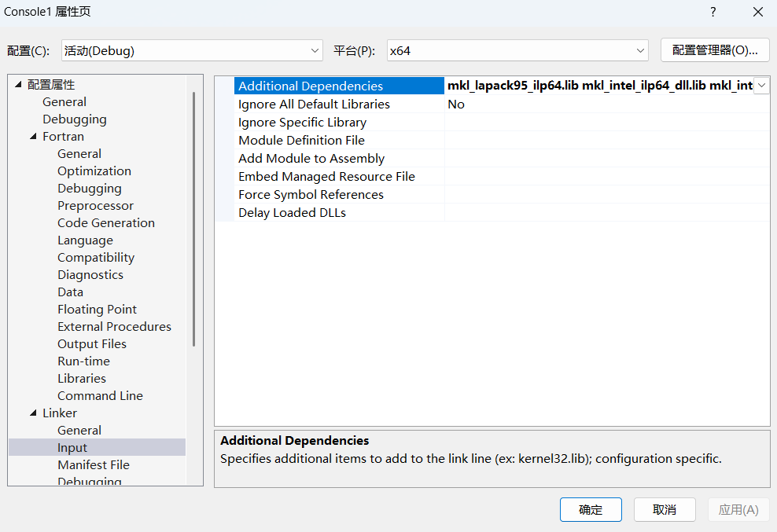This screenshot has width=777, height=532.
Task: Select the Fortran tree item
Action: pyautogui.click(x=63, y=137)
